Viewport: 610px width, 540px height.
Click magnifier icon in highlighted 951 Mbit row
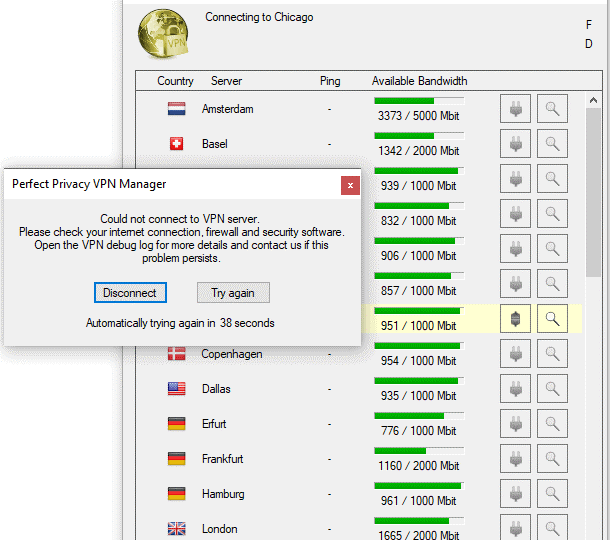point(552,319)
